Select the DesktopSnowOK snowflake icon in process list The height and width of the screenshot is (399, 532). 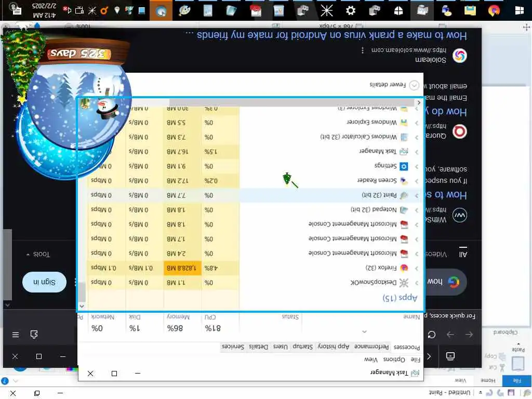tap(404, 283)
